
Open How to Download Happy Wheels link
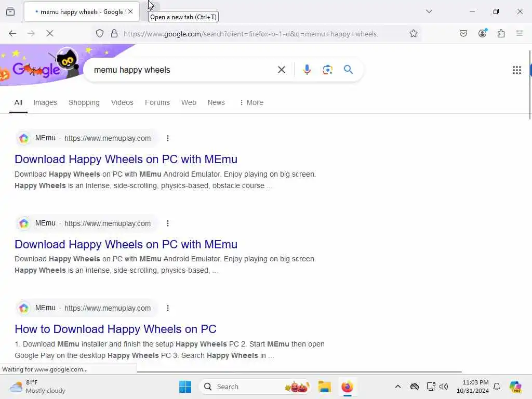(115, 329)
